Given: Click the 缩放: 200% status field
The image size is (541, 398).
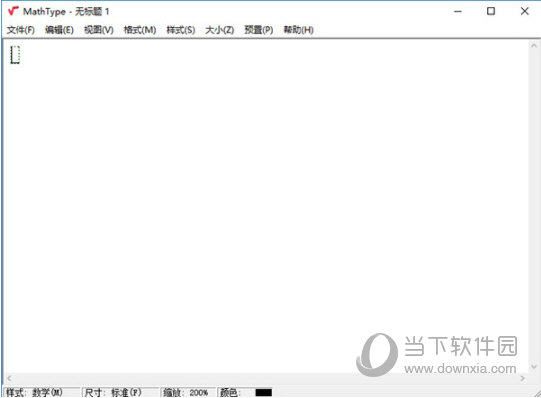Looking at the screenshot, I should pos(188,392).
